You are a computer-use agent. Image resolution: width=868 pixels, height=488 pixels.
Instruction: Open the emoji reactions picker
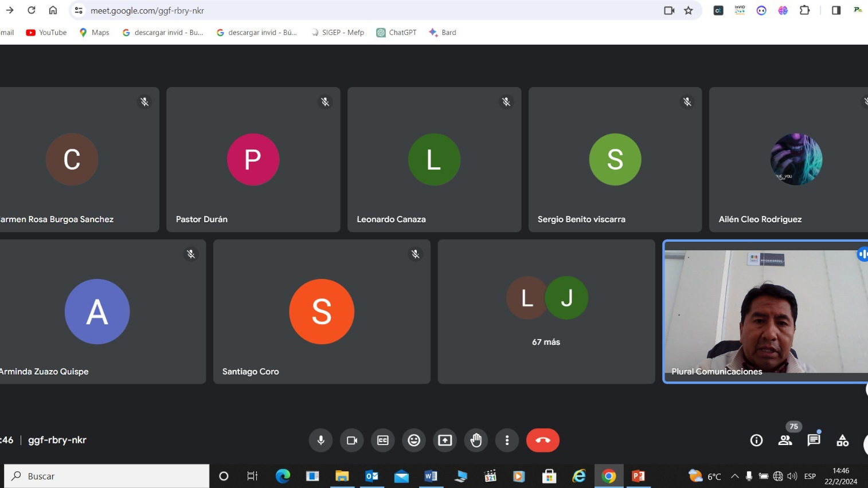(414, 440)
